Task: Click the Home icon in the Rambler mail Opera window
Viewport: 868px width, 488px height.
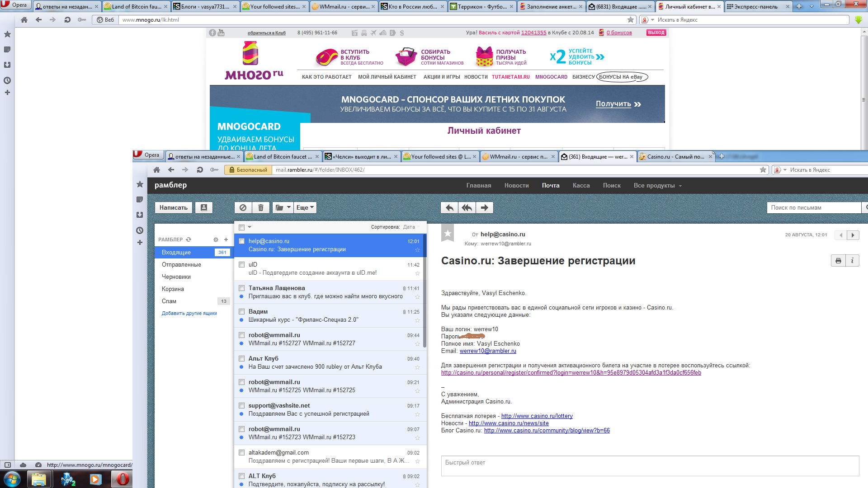Action: tap(156, 170)
